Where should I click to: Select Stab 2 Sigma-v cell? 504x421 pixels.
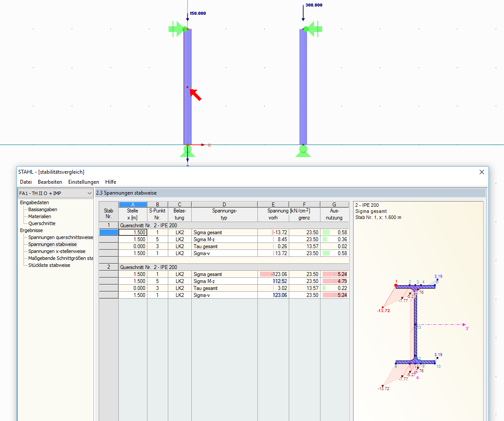pos(224,295)
